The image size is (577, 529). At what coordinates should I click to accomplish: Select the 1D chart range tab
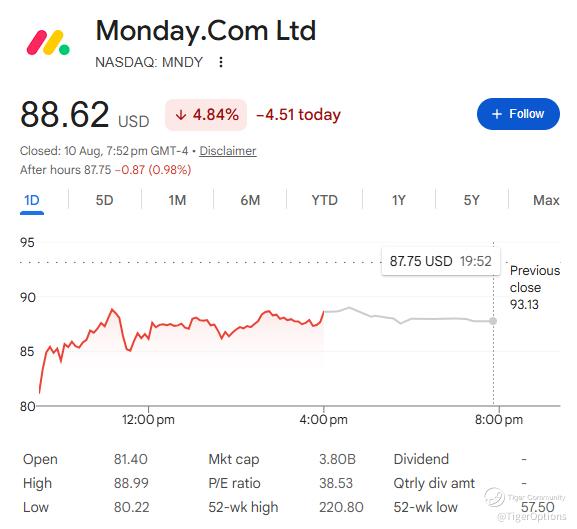point(32,200)
